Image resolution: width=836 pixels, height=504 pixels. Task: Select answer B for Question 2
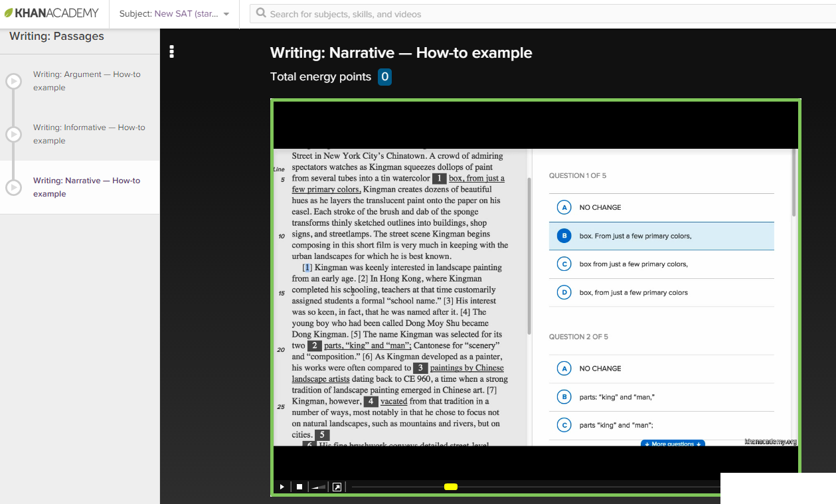tap(661, 397)
